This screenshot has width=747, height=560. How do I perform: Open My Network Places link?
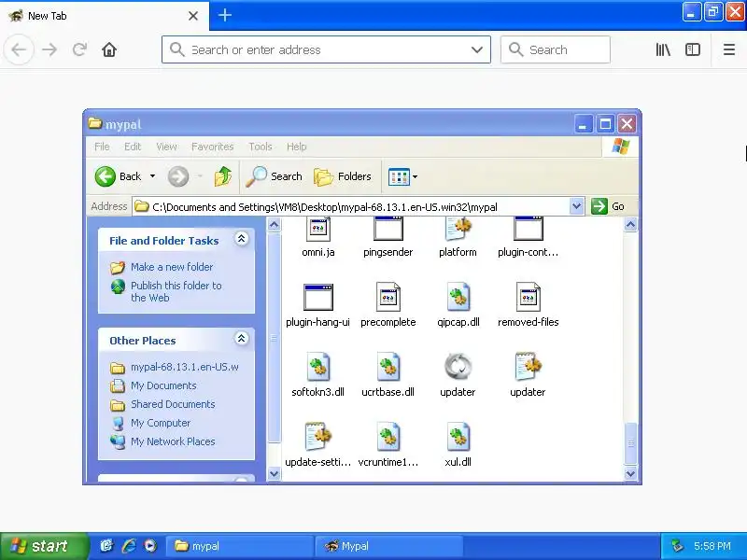click(x=173, y=441)
